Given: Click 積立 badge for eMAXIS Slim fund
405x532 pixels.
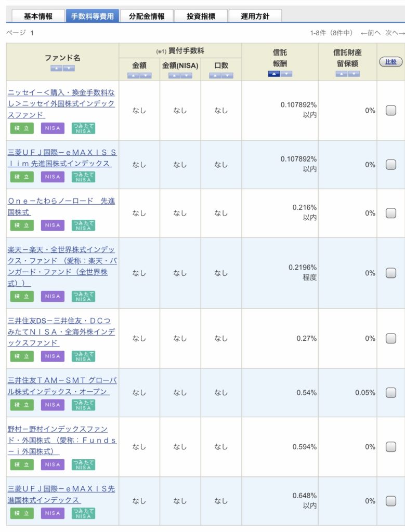Looking at the screenshot, I should click(22, 177).
